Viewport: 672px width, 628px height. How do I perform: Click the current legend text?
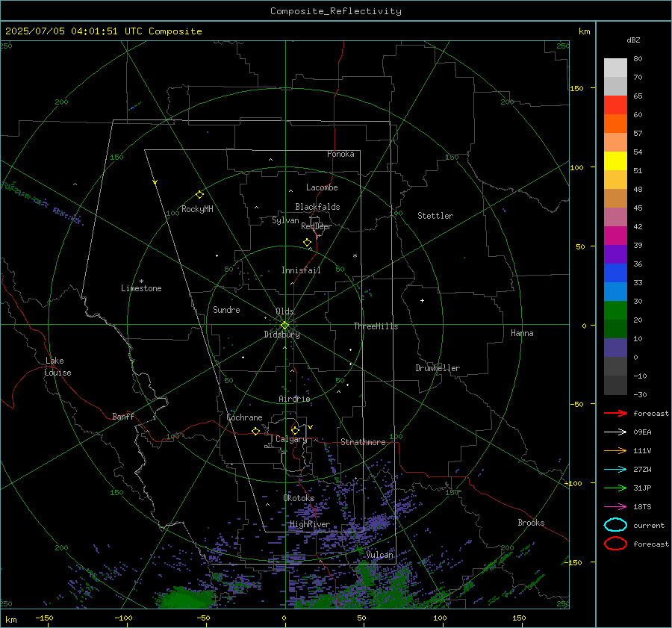(x=648, y=525)
